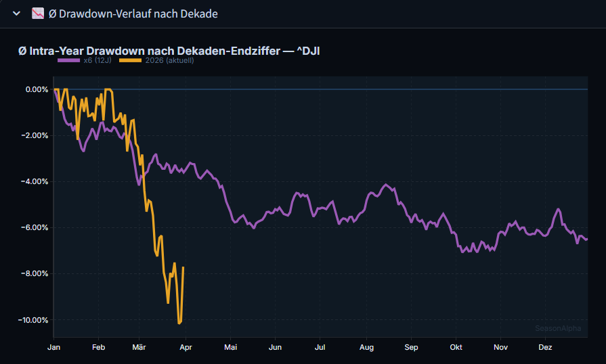Click the Ø Drawdown-Verlauf nach Dekade heading
Viewport: 606px width, 364px height.
pos(133,14)
